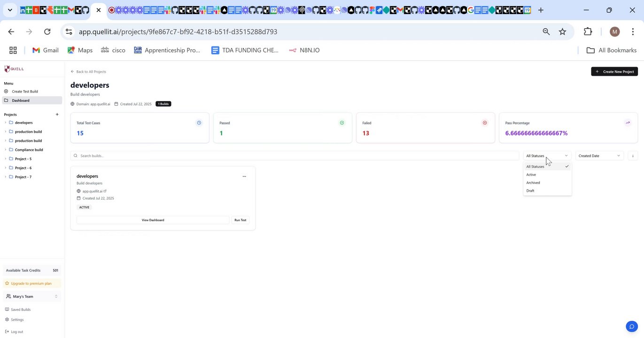The image size is (644, 338).
Task: Open tab search dropdown arrow
Action: (x=10, y=10)
